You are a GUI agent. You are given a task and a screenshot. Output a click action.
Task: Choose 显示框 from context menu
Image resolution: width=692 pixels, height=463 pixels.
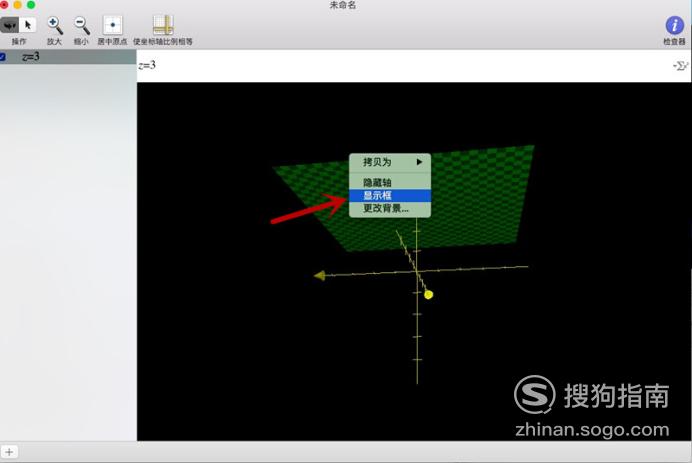point(390,196)
